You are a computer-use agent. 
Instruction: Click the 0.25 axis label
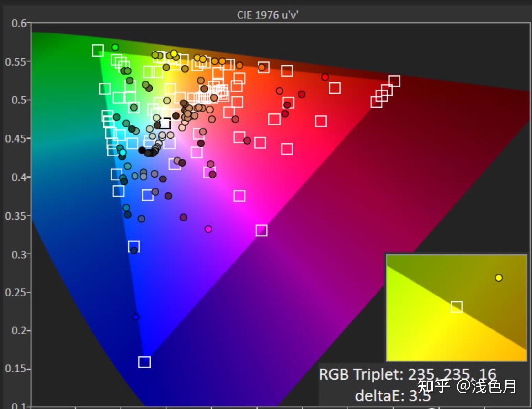(x=16, y=292)
